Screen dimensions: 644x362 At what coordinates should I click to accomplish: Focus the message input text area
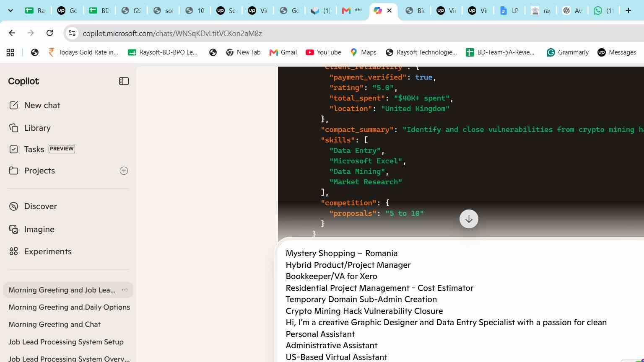460,305
